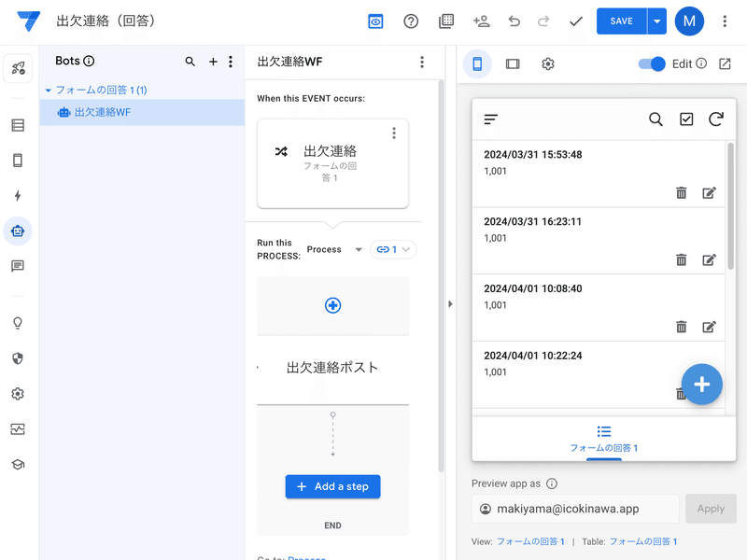Click the checkmark verify icon in header
The image size is (747, 560).
click(x=576, y=21)
